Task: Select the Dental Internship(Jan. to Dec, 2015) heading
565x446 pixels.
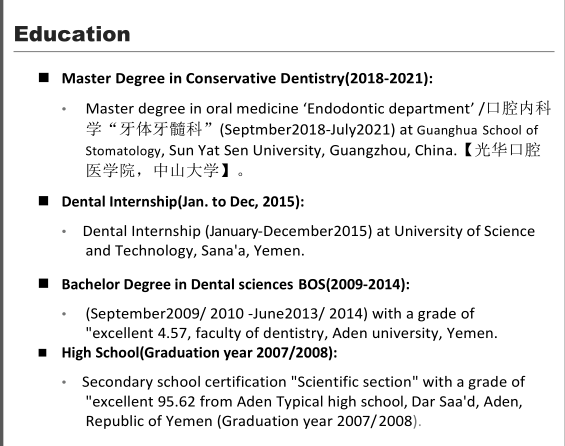Action: click(183, 202)
